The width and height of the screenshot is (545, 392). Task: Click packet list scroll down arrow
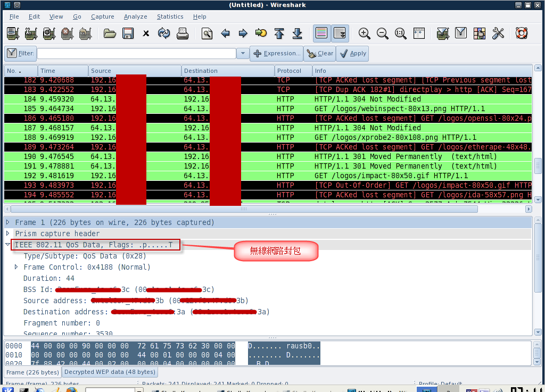538,199
